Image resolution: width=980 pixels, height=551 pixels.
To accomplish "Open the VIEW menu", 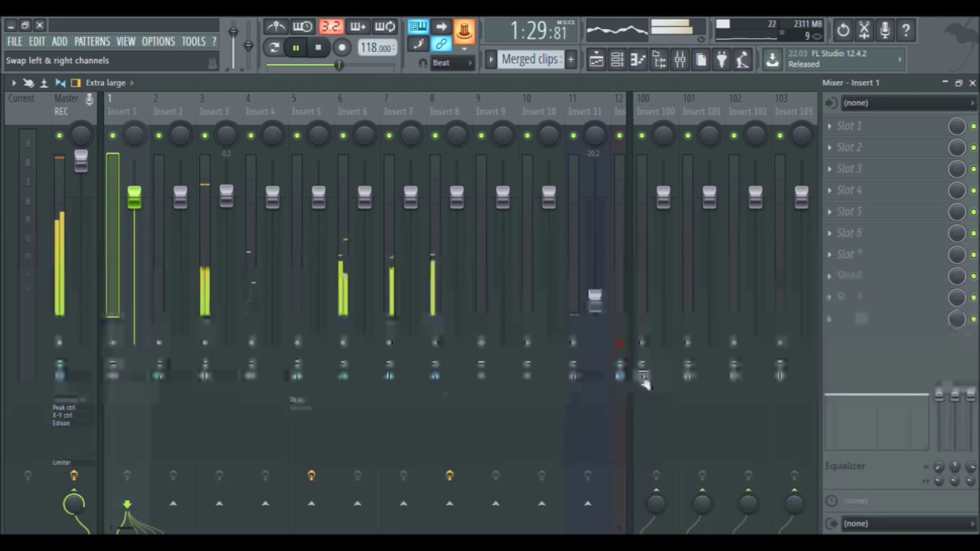I will coord(126,41).
